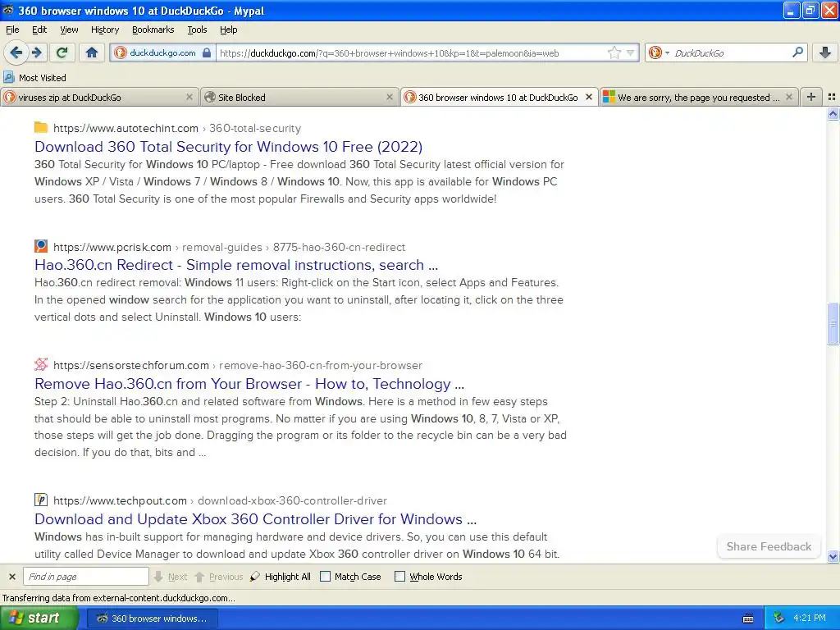
Task: Open the Most Visited bookmarks folder
Action: tap(35, 78)
